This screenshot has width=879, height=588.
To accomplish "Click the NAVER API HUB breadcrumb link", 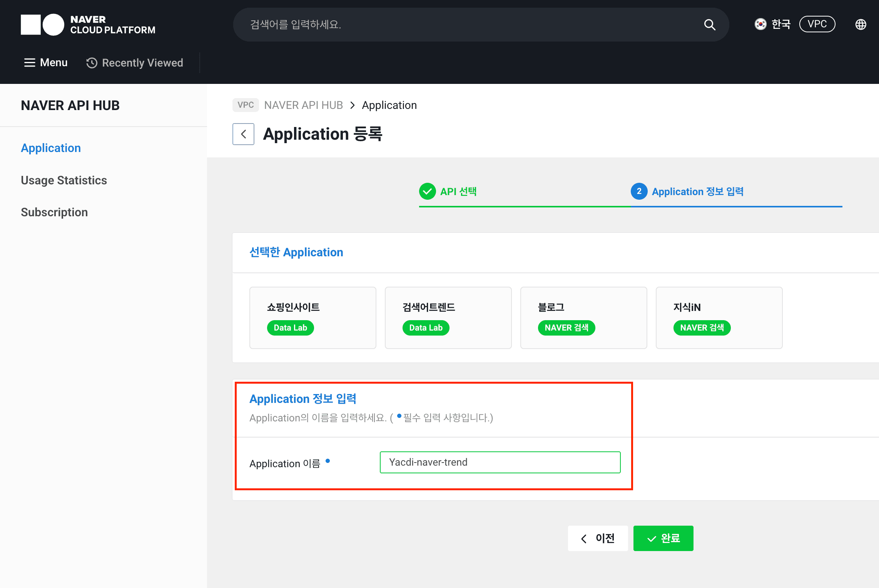I will coord(303,105).
